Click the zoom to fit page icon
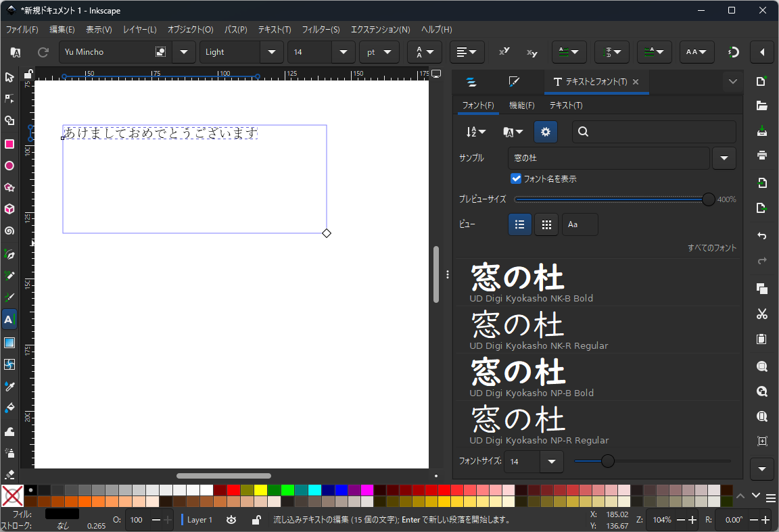The width and height of the screenshot is (779, 532). coord(761,416)
